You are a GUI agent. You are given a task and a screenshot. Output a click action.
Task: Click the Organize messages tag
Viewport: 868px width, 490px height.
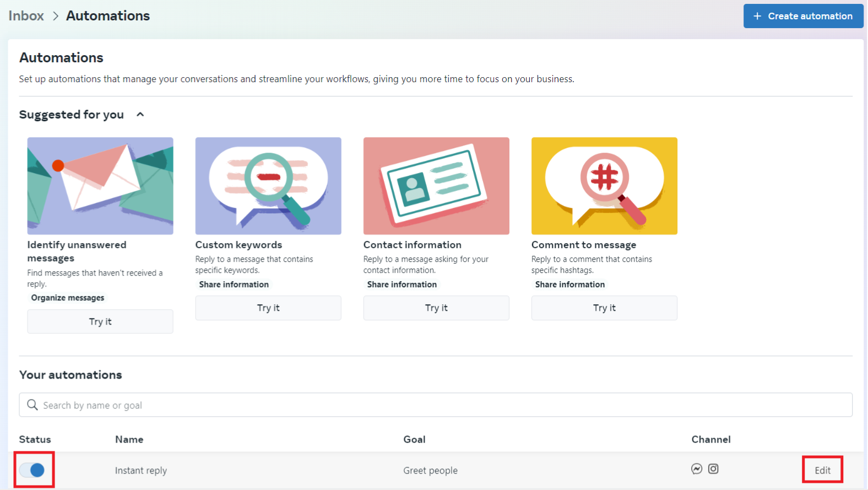[x=68, y=298]
